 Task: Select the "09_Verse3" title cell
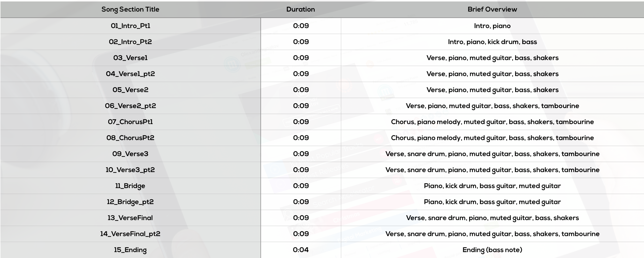130,154
